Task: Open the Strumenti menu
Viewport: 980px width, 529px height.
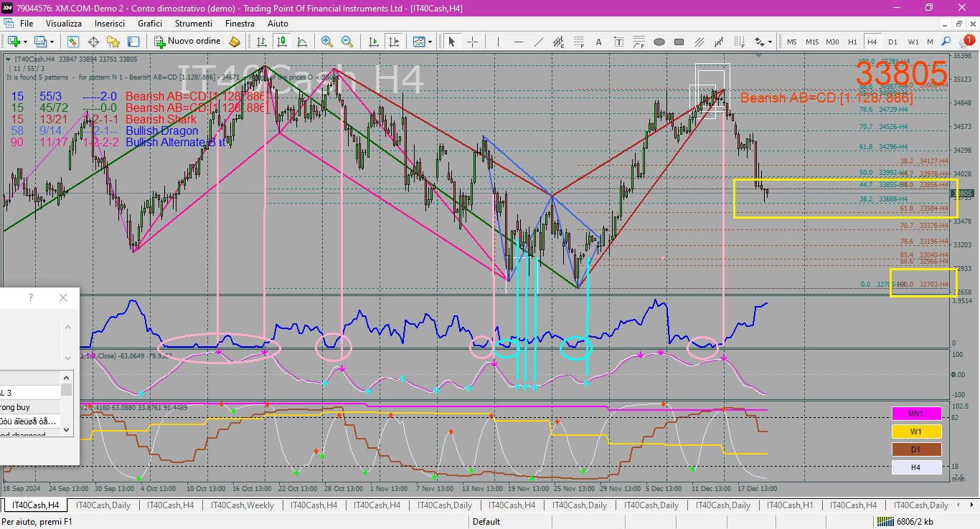Action: 194,24
